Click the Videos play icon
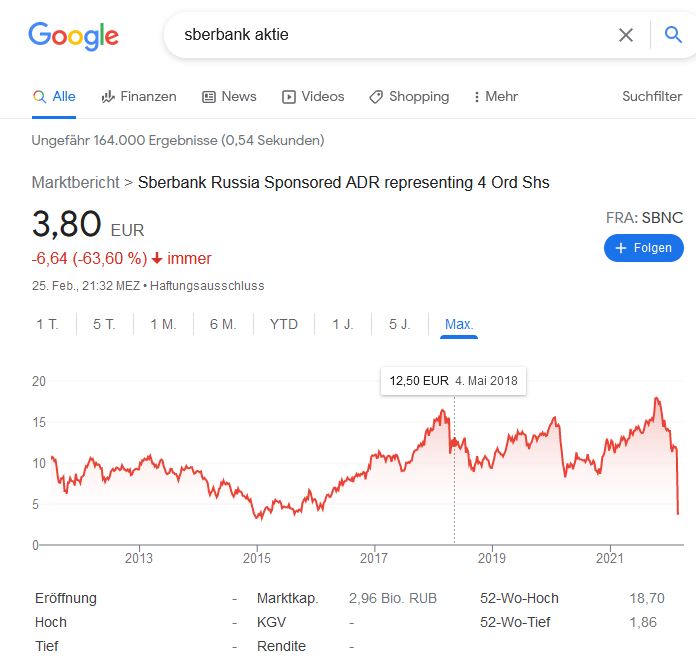The image size is (696, 663). (x=289, y=97)
